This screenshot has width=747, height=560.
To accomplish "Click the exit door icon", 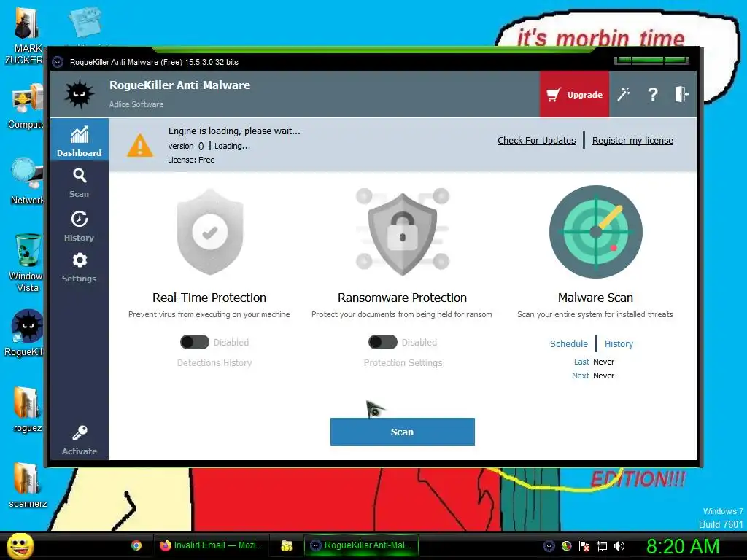I will [681, 94].
